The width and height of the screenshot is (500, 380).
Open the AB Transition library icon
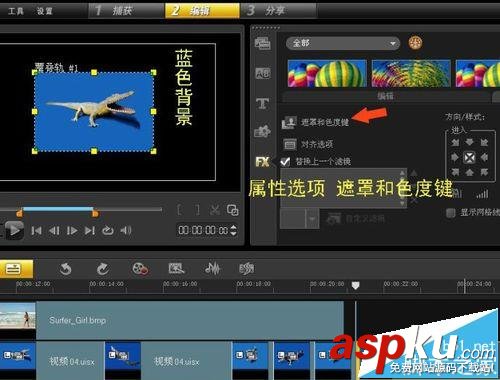tap(263, 73)
